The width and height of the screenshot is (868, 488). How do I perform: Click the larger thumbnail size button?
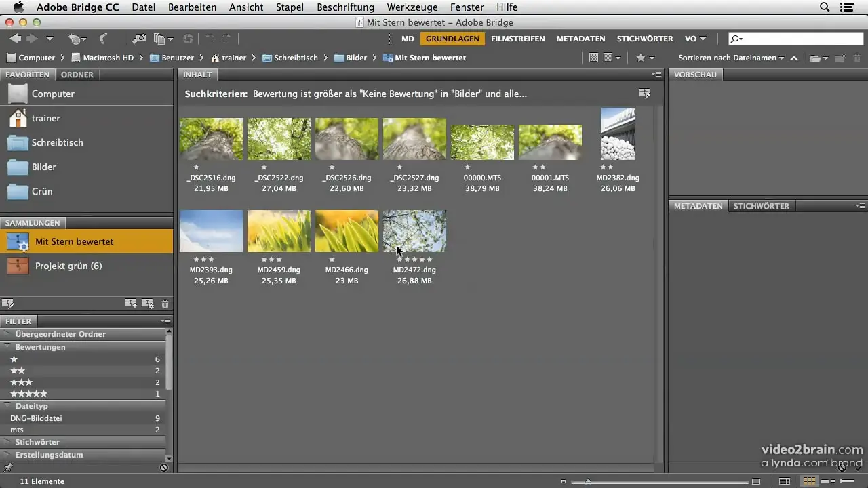pos(757,481)
